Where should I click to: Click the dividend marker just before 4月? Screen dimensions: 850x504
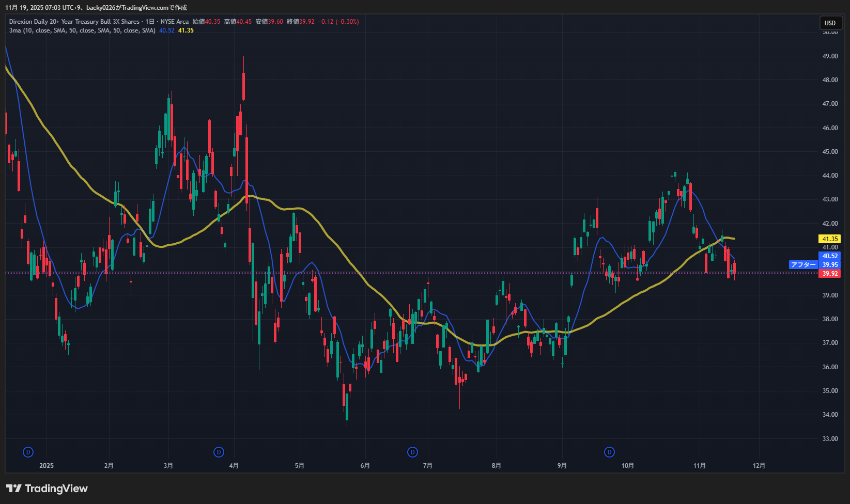pyautogui.click(x=219, y=452)
